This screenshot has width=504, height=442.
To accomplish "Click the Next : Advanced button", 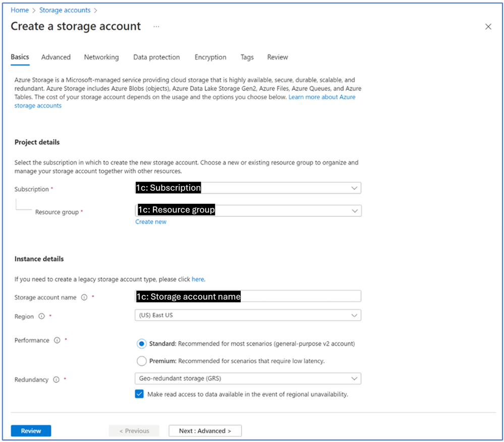I will (x=205, y=431).
